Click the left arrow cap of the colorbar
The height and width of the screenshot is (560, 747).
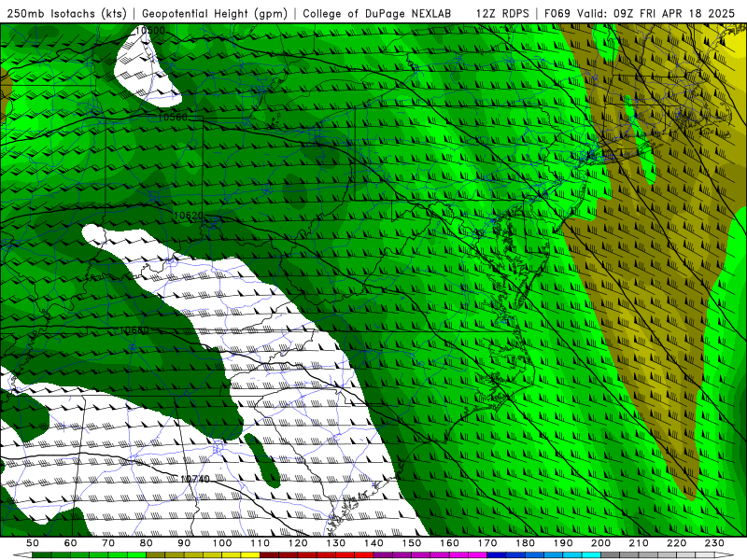22,555
